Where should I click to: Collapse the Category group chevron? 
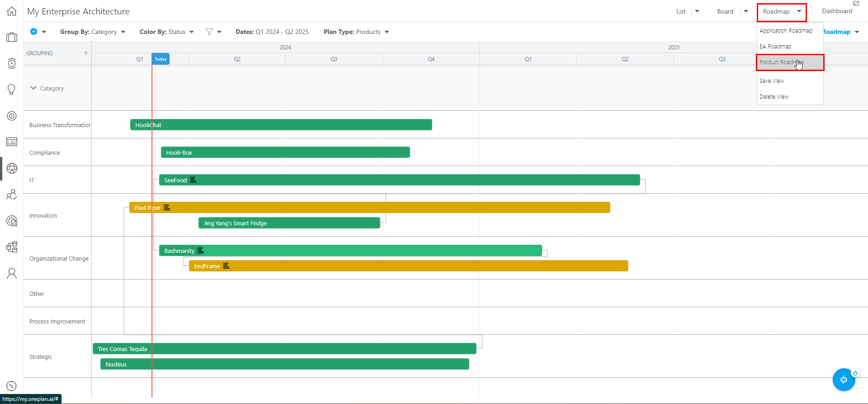click(x=33, y=88)
